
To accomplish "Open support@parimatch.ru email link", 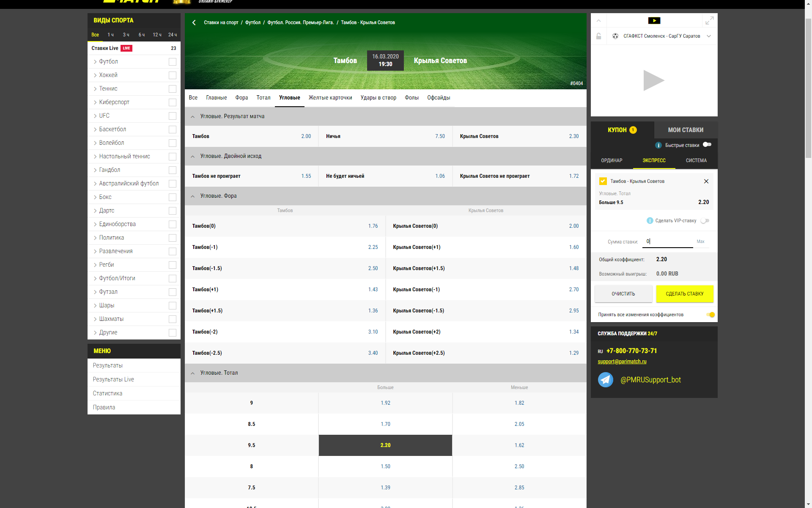I will pos(622,362).
